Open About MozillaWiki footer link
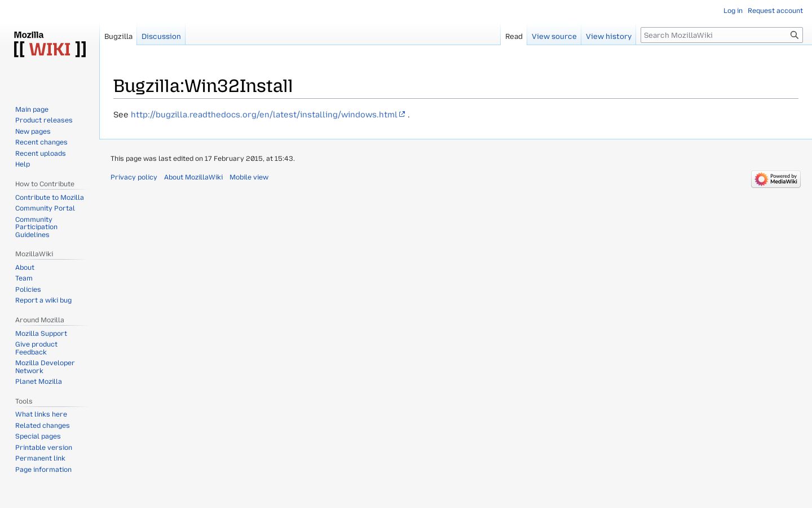Screen dimensions: 812x508 coord(193,177)
